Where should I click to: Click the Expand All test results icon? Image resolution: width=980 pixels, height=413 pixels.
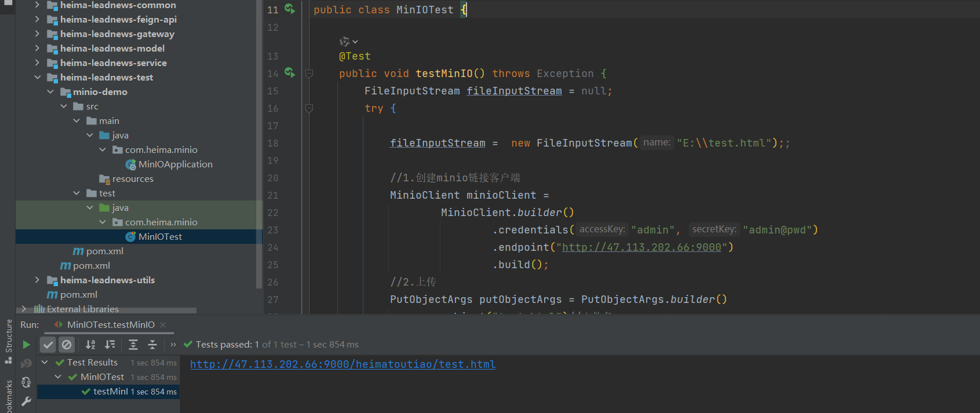(x=133, y=345)
